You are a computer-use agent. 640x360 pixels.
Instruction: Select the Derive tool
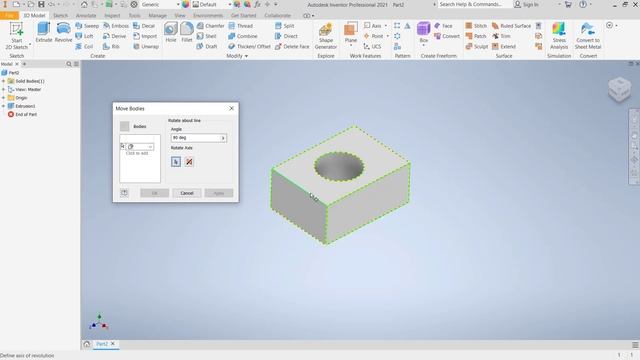tap(114, 36)
